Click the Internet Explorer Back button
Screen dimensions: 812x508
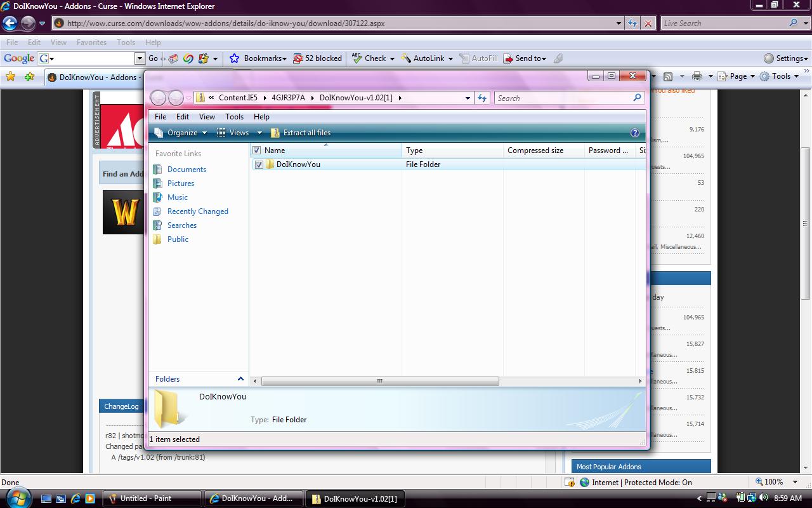pyautogui.click(x=9, y=23)
